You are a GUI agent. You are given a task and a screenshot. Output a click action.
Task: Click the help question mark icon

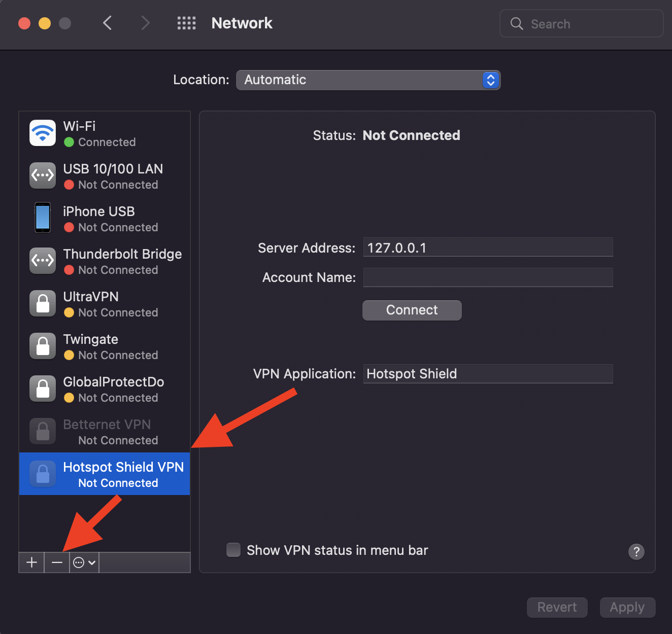[636, 552]
